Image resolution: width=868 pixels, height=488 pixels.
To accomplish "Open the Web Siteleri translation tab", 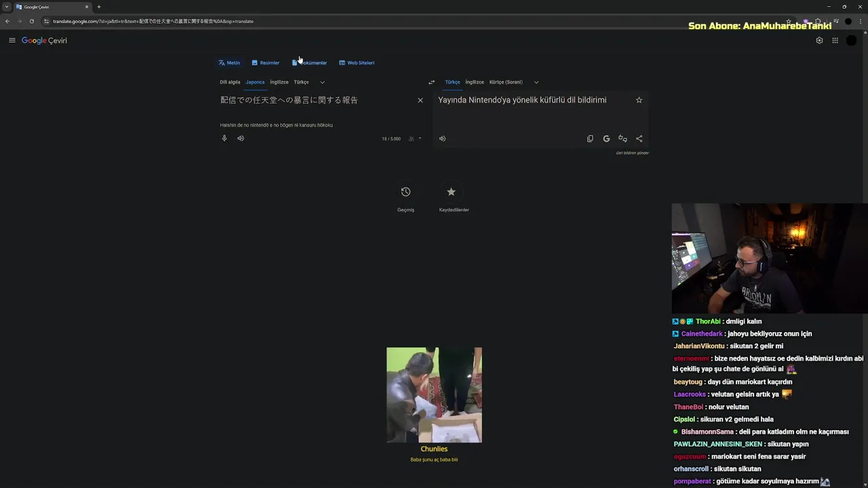I will click(x=357, y=62).
